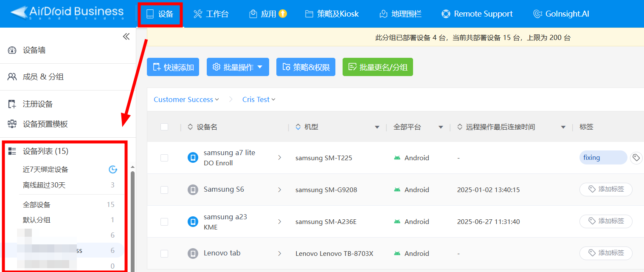Go to the 地理围栏 tab
The width and height of the screenshot is (644, 272).
point(400,14)
